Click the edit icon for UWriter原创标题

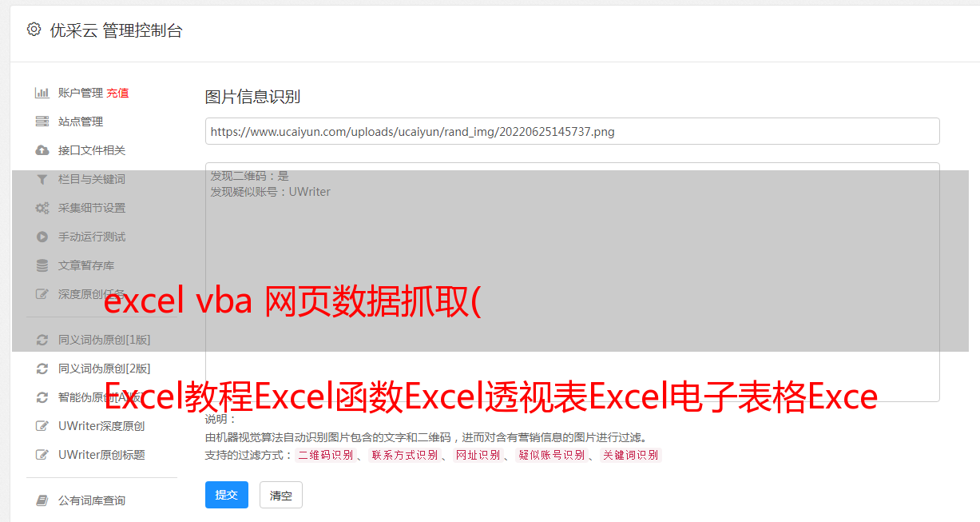42,455
